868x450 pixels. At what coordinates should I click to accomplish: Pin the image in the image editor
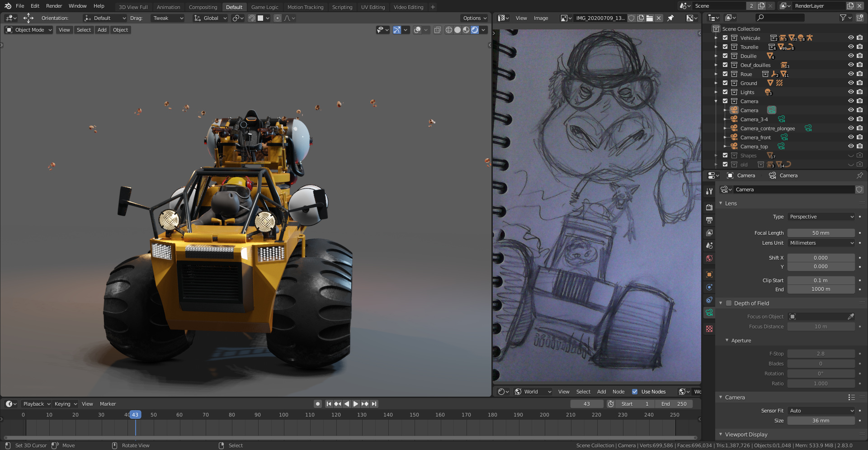coord(670,18)
